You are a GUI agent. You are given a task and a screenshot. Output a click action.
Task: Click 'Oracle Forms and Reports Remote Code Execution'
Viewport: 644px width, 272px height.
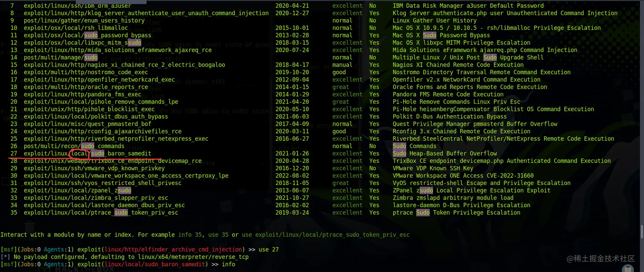[x=470, y=87]
